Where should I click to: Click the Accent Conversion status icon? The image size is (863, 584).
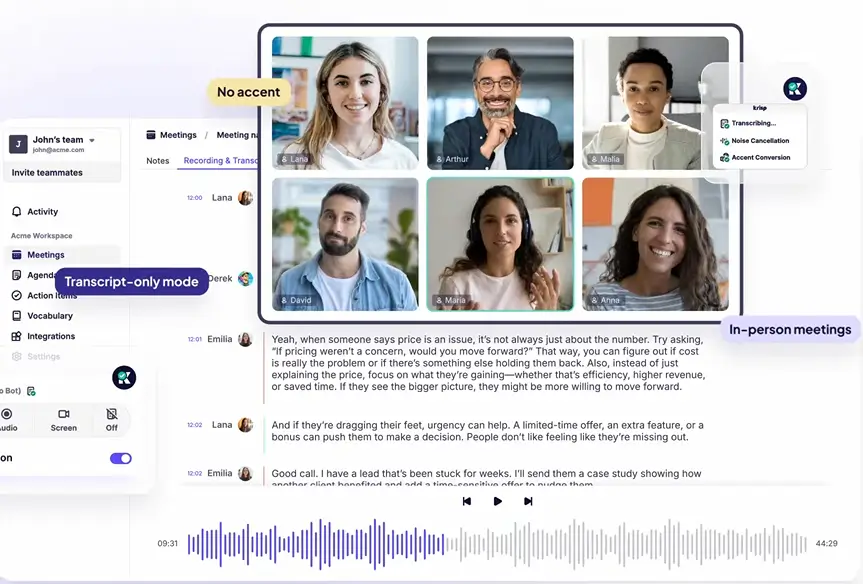[723, 158]
